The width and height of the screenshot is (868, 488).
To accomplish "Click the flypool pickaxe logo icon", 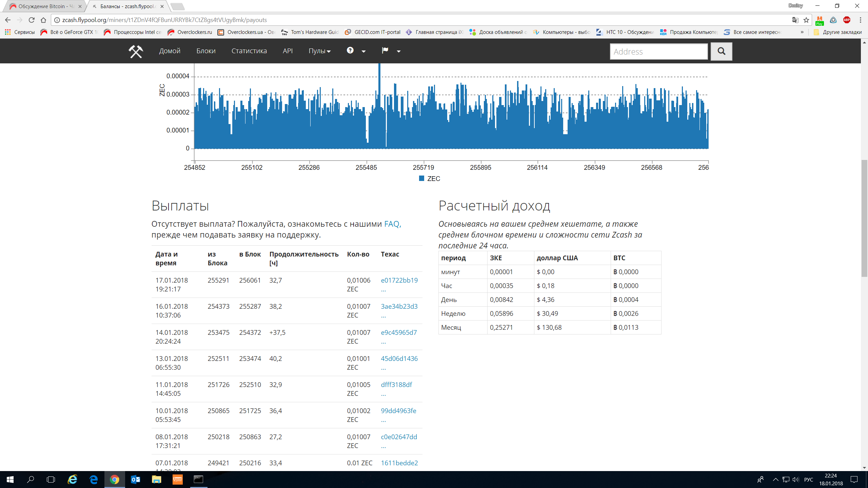I will [x=136, y=51].
